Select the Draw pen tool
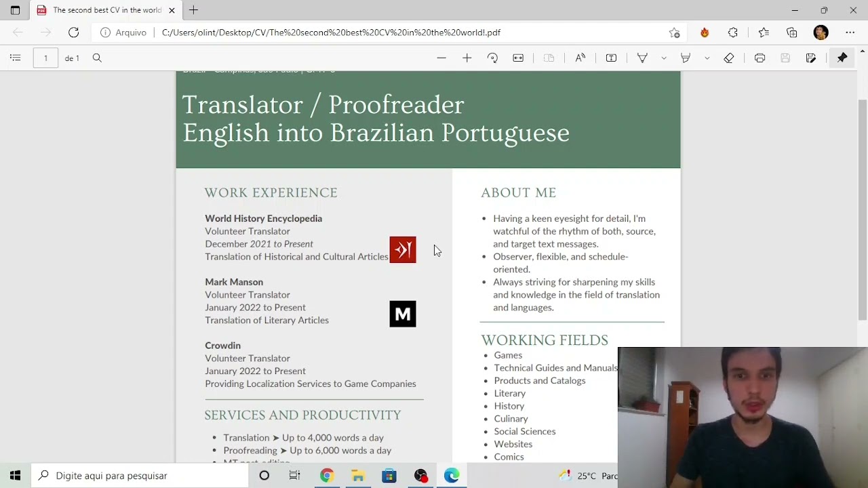 (x=642, y=58)
